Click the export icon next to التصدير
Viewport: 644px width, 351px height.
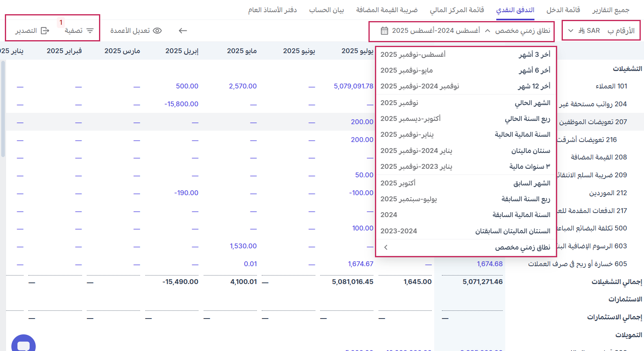point(45,31)
